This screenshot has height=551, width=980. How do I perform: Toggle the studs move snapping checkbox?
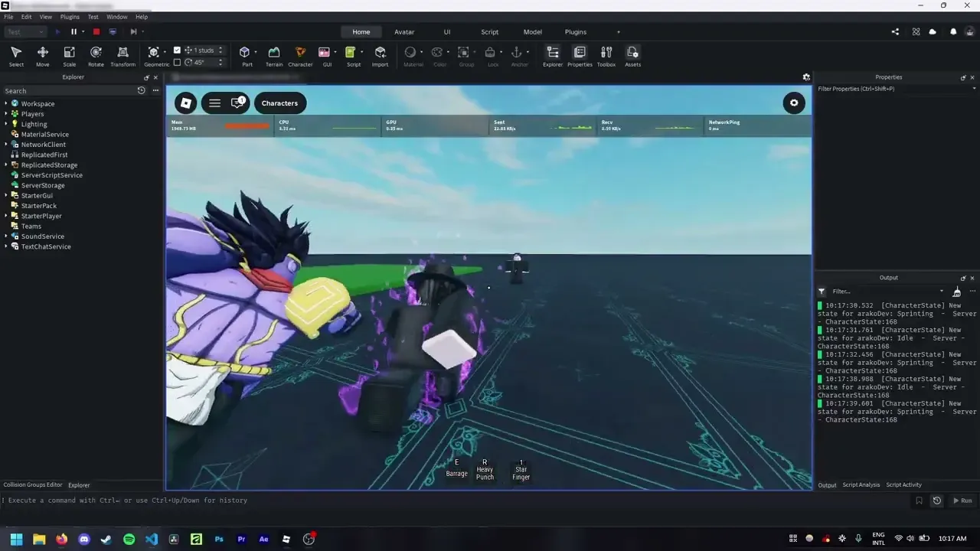[178, 51]
